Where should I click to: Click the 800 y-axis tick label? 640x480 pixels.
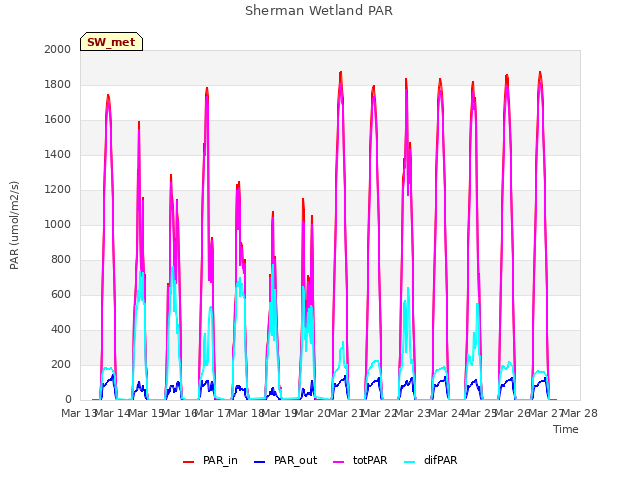pyautogui.click(x=61, y=260)
